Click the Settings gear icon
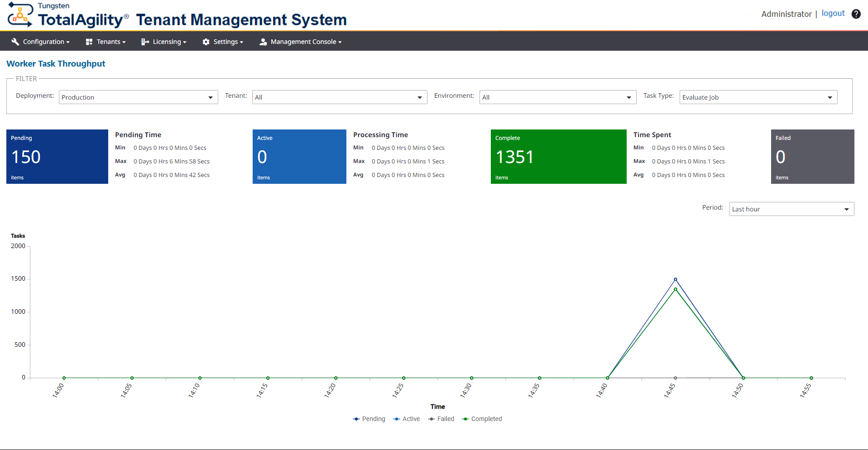The image size is (868, 450). pyautogui.click(x=206, y=41)
